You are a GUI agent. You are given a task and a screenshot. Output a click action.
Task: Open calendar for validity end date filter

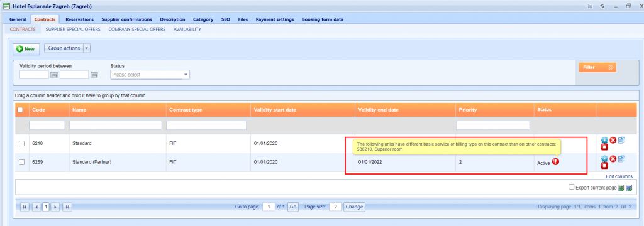tap(94, 75)
